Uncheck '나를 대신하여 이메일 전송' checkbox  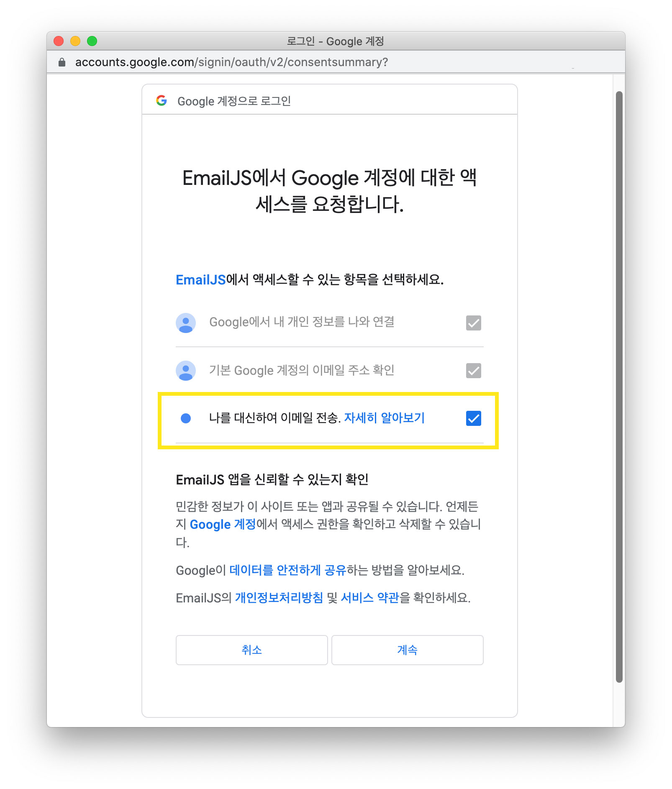[474, 418]
